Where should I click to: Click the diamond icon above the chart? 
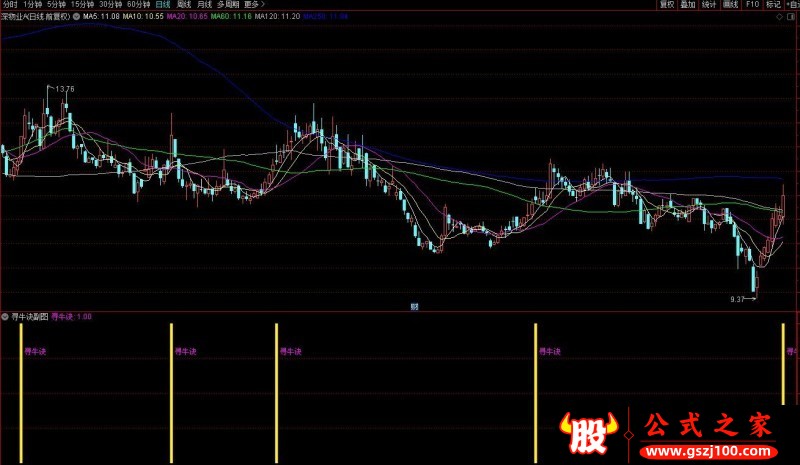point(779,17)
